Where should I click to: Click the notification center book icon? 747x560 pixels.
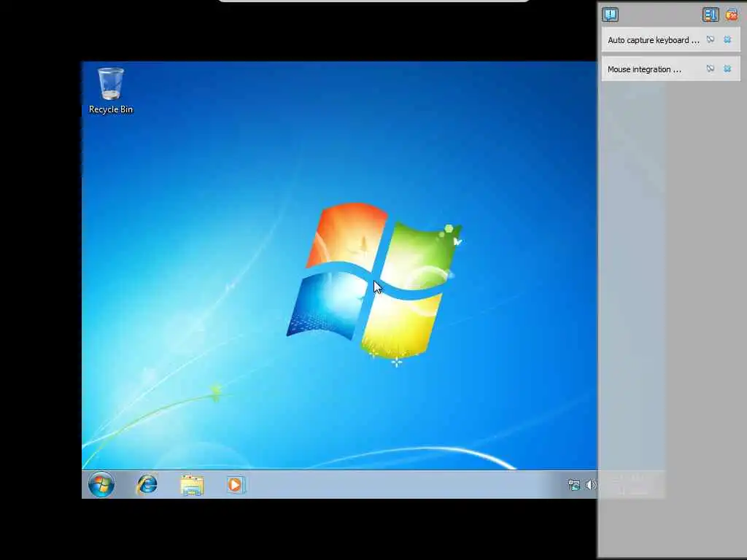tap(611, 15)
